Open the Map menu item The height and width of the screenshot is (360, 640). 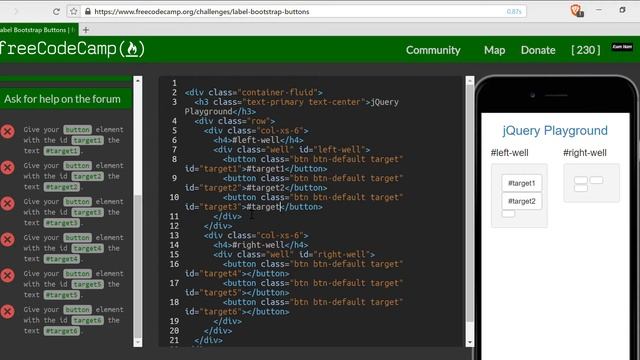(494, 50)
